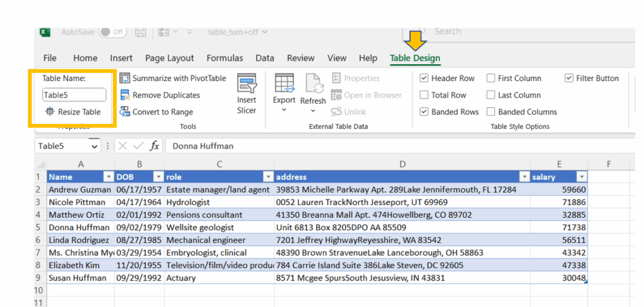The height and width of the screenshot is (307, 644).
Task: Enable the Total Row checkbox
Action: (425, 95)
